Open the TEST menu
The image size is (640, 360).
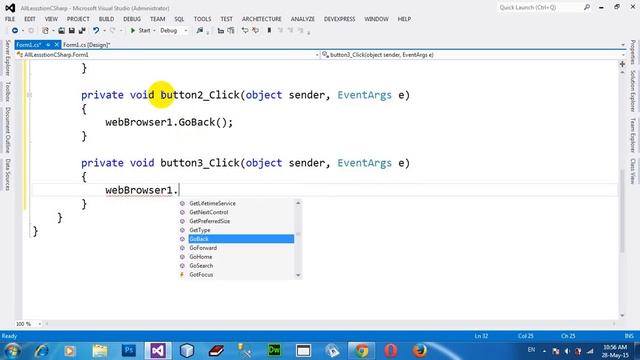(x=227, y=19)
